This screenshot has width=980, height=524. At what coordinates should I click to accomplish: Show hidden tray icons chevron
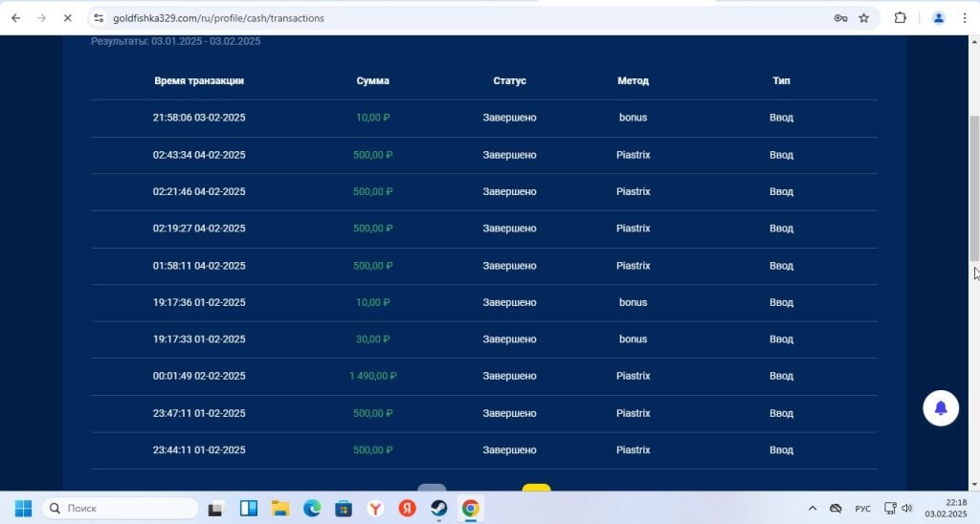tap(812, 509)
